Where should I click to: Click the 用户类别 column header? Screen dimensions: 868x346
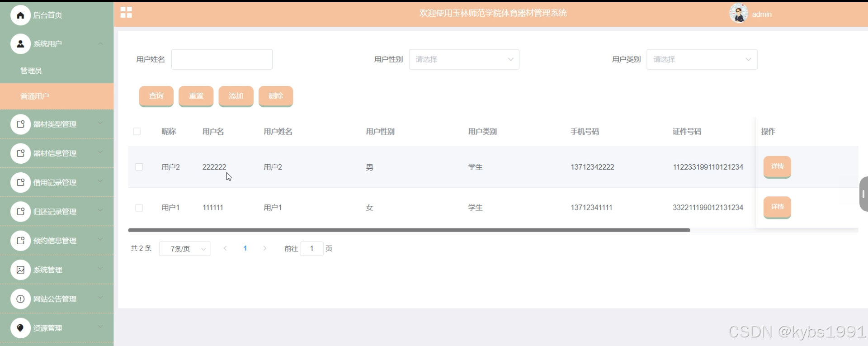482,132
